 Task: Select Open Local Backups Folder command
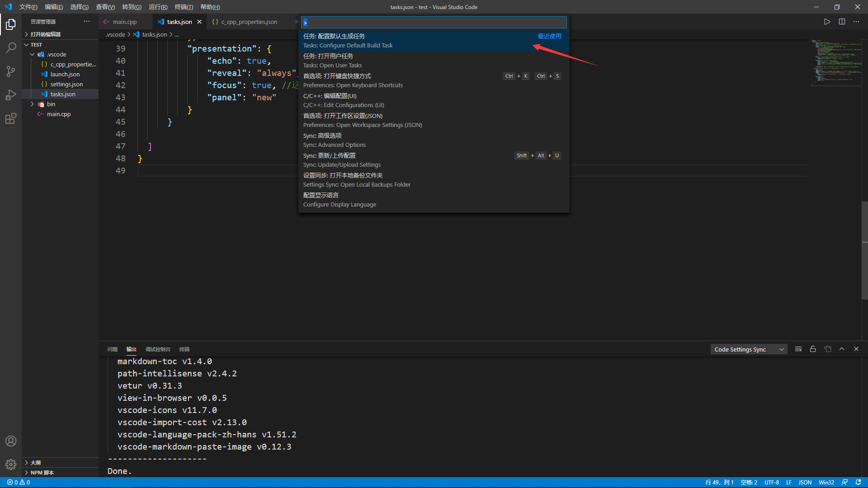[x=434, y=180]
